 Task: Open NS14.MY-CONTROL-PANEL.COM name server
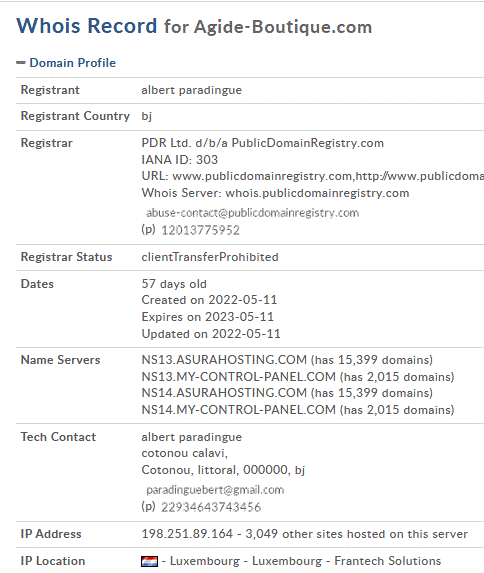coord(238,410)
